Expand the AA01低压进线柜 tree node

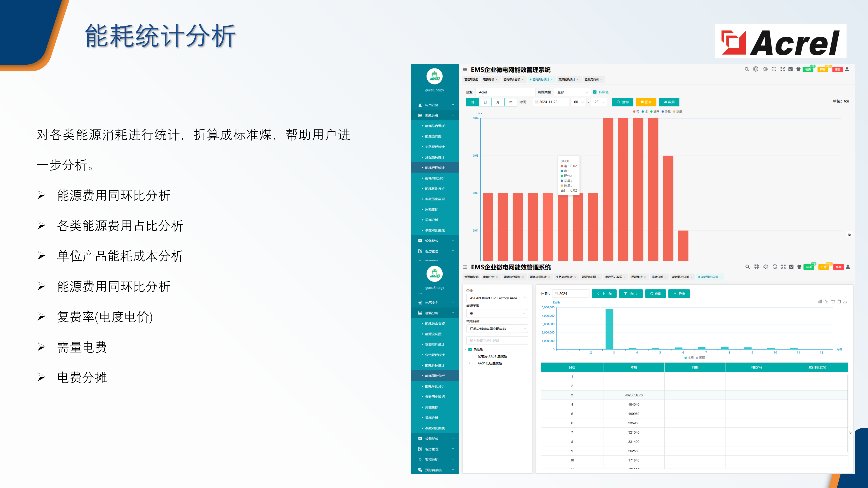click(x=470, y=363)
